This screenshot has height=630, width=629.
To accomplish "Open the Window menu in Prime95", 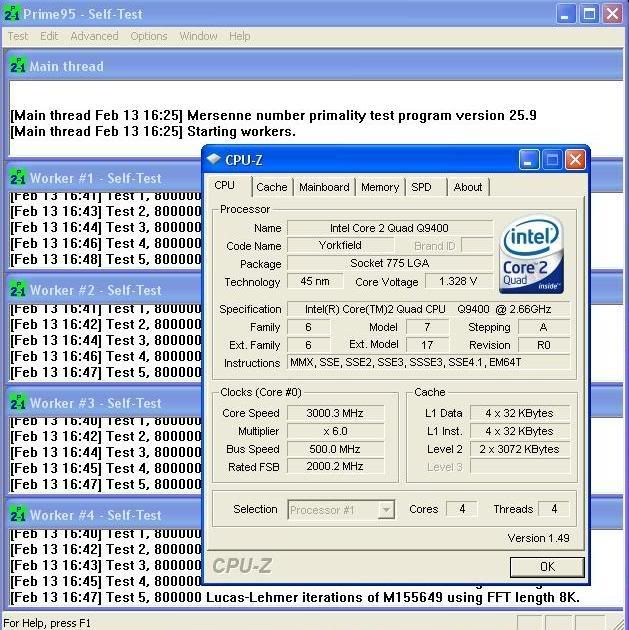I will [x=198, y=36].
